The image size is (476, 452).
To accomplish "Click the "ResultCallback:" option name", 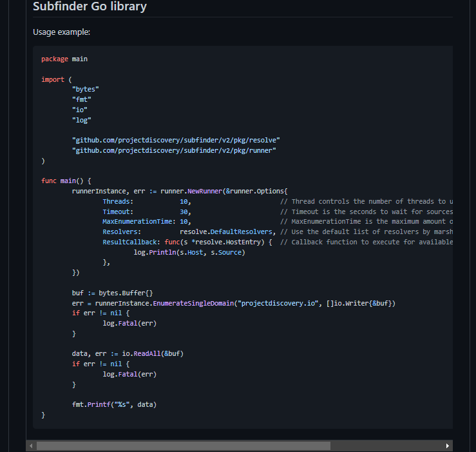I will coord(131,242).
